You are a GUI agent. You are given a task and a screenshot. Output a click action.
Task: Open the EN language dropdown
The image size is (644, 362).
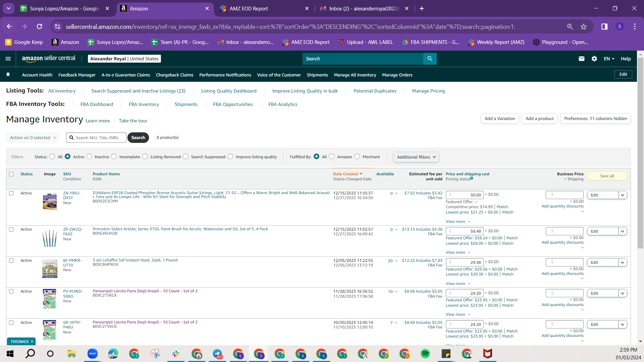click(x=609, y=59)
